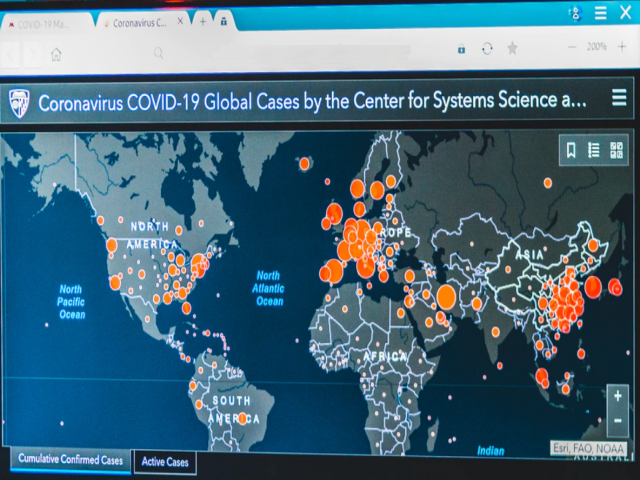Viewport: 640px width, 480px height.
Task: Decrease browser zoom with minus button
Action: coord(571,47)
